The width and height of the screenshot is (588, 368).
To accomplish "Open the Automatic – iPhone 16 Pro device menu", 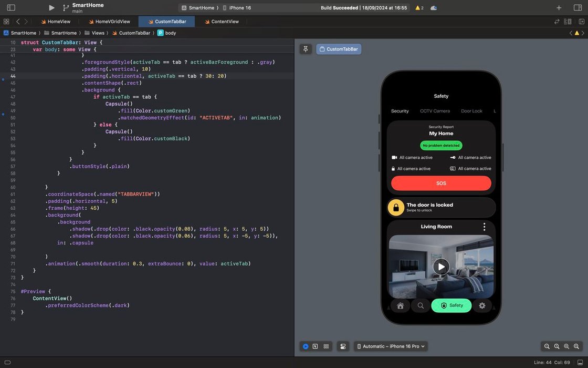I will tap(391, 346).
